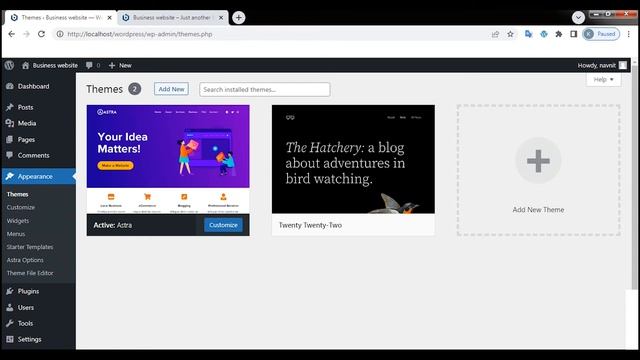Click the blue globe extension icon
This screenshot has width=640, height=360.
tap(544, 34)
